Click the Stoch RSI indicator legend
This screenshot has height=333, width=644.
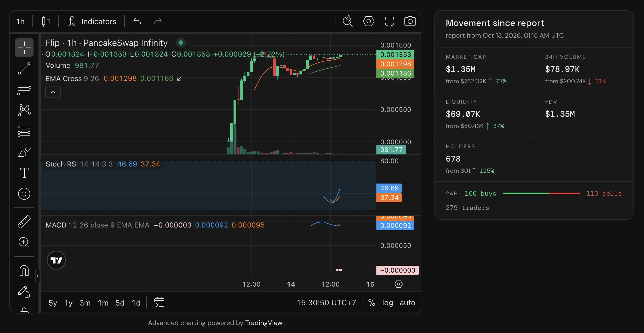click(x=62, y=164)
